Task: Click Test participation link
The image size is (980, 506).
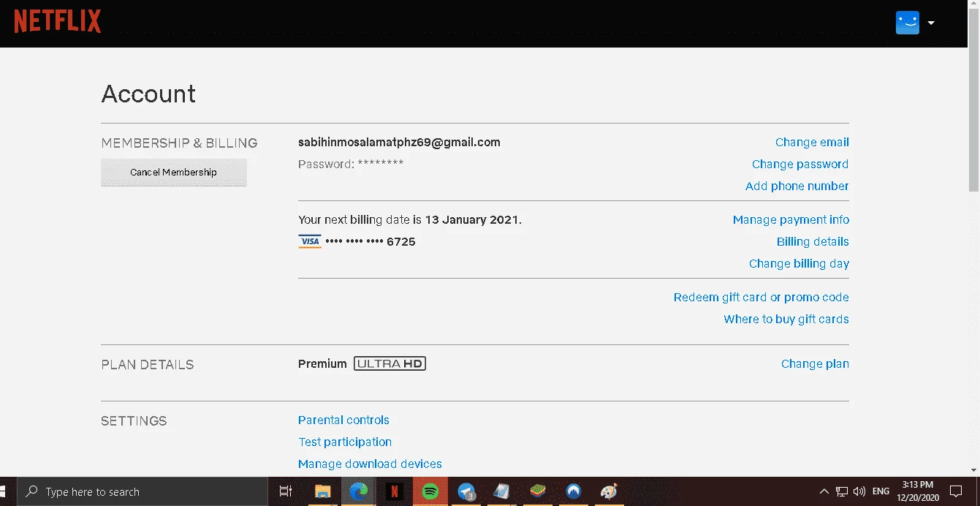Action: pos(345,442)
